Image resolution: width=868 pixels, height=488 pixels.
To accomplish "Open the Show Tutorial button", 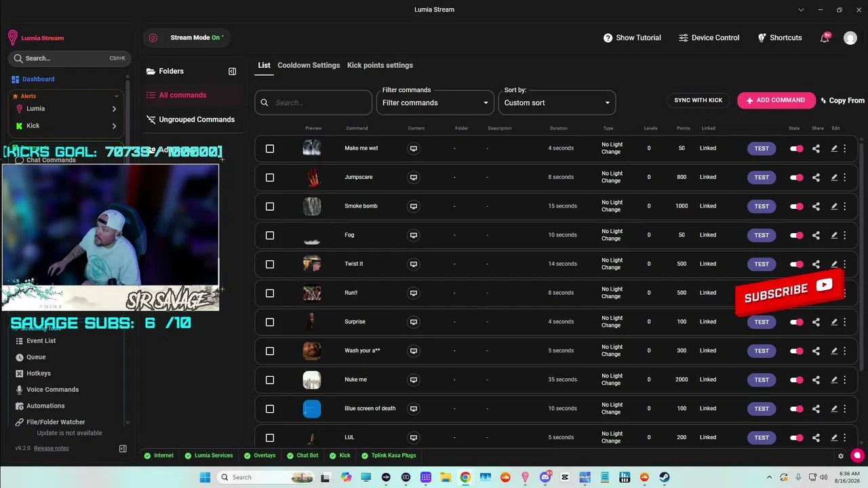I will [x=632, y=38].
